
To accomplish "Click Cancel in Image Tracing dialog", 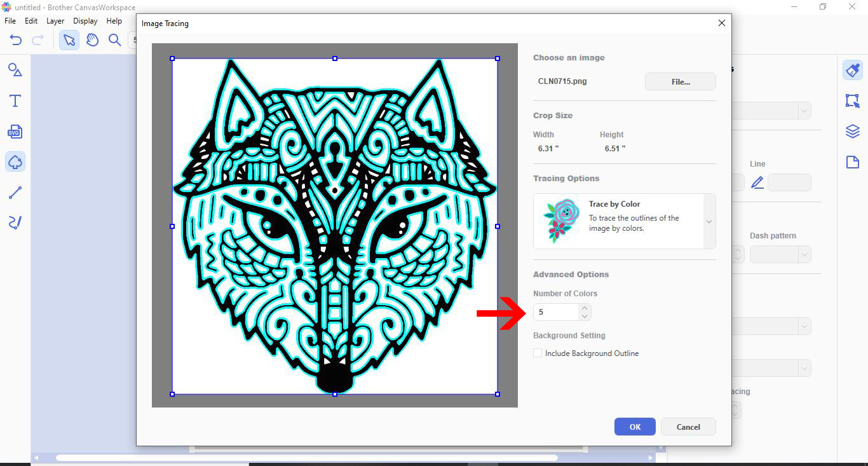I will click(688, 427).
